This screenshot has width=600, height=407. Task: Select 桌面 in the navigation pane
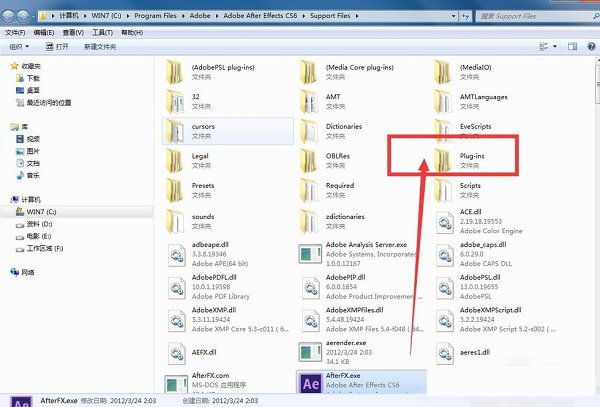[28, 90]
